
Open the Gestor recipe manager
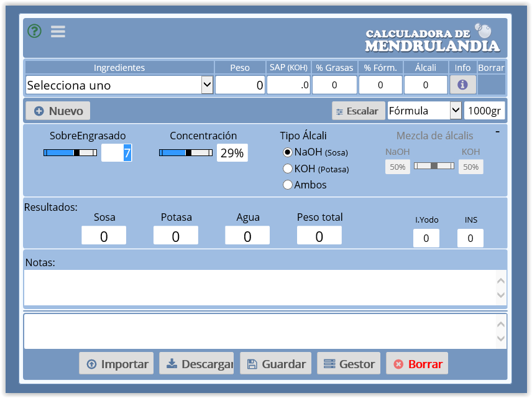349,364
